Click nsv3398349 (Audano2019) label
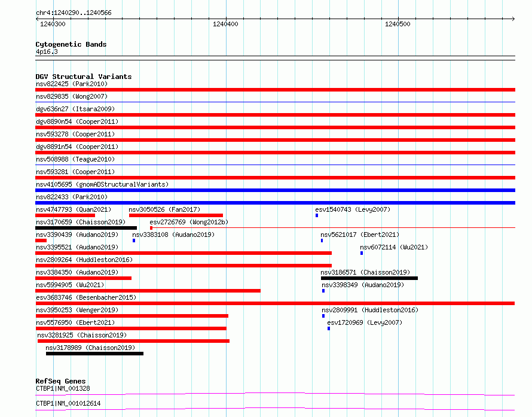The image size is (532, 417). [x=363, y=285]
